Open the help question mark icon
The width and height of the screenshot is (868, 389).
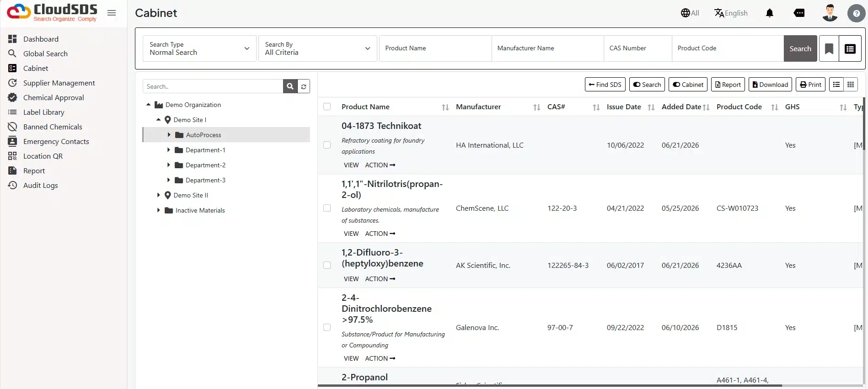click(x=857, y=13)
